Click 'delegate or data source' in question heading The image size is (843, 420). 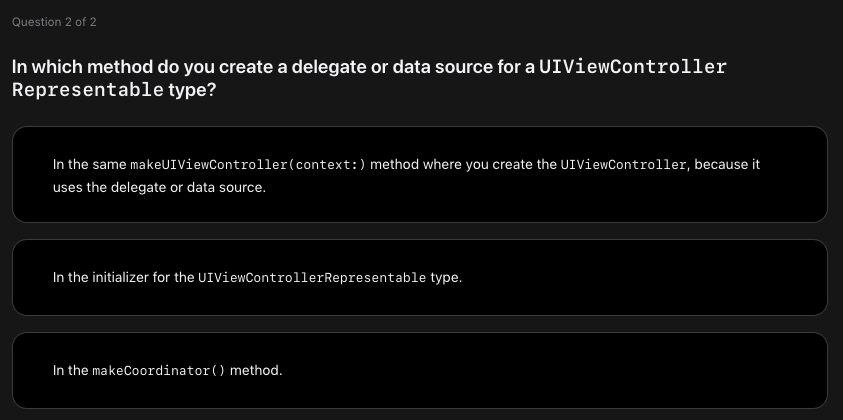point(392,67)
